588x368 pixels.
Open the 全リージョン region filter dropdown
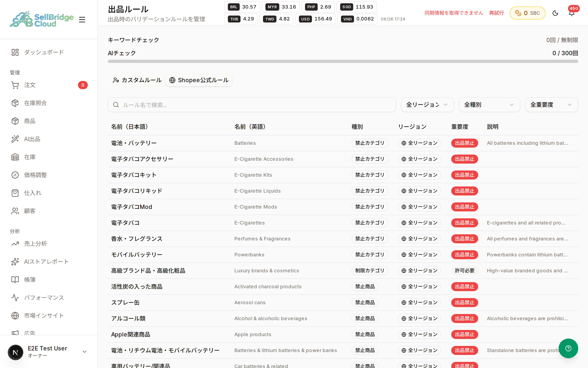[x=427, y=105]
